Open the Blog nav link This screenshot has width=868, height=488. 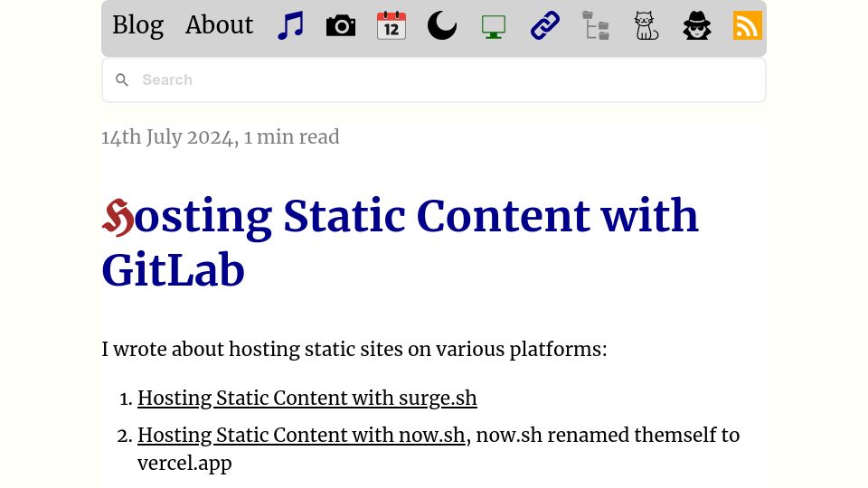point(137,25)
